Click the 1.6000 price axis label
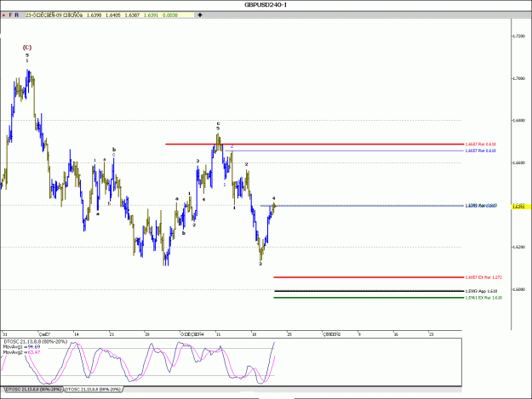 pyautogui.click(x=518, y=289)
